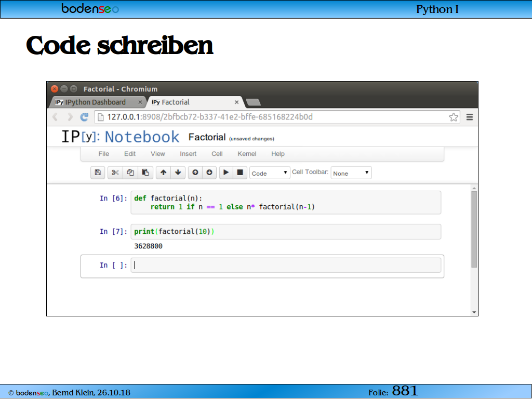Reload the page in Chromium
Screen dimensions: 532x399
(84, 117)
